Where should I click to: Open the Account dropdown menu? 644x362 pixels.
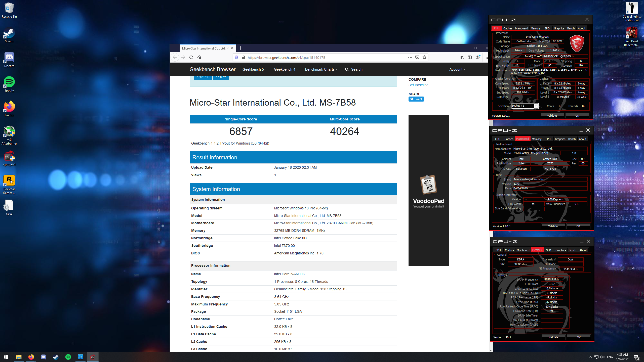(x=457, y=69)
